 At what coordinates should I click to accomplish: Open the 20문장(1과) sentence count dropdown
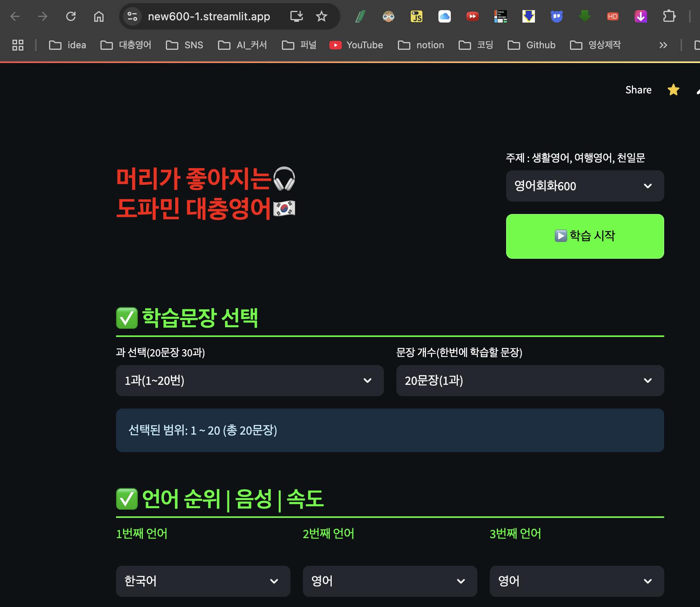pos(530,381)
